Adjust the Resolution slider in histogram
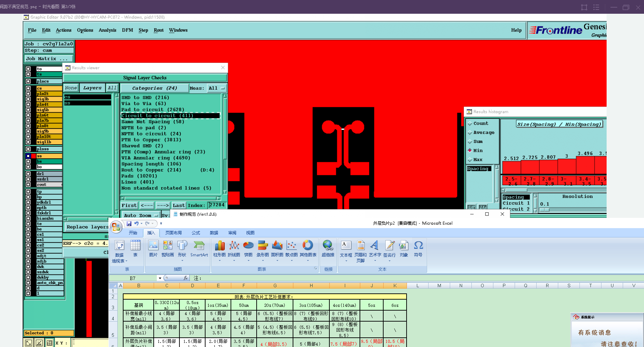 click(x=544, y=210)
